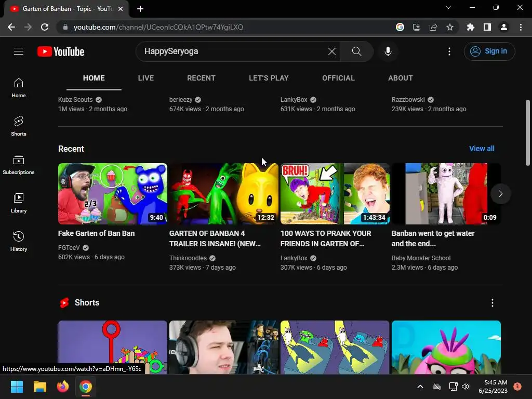
Task: Click the share page icon in address bar
Action: point(433,27)
